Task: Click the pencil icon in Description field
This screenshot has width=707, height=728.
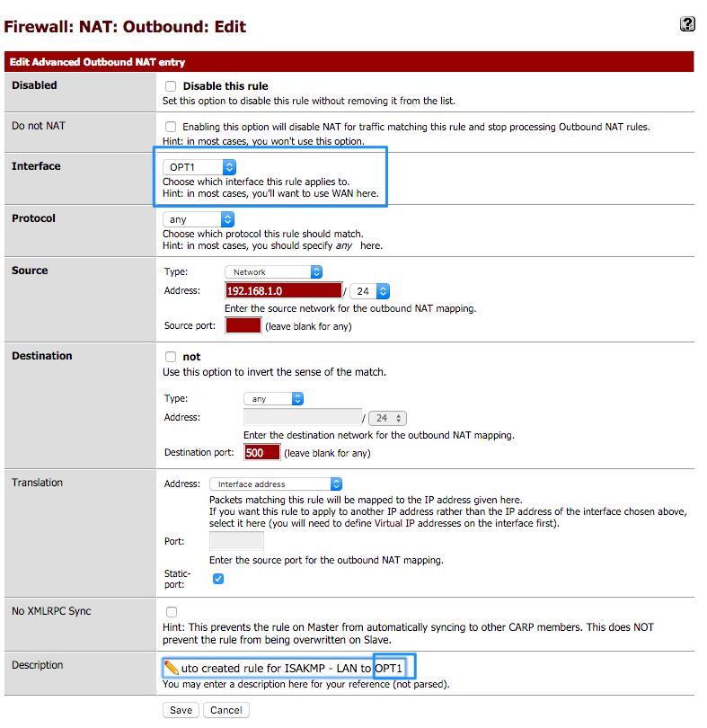Action: tap(171, 668)
